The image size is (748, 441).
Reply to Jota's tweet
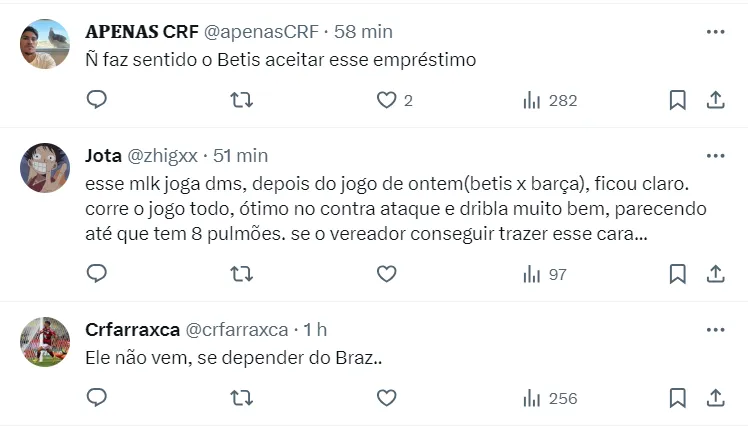[97, 274]
